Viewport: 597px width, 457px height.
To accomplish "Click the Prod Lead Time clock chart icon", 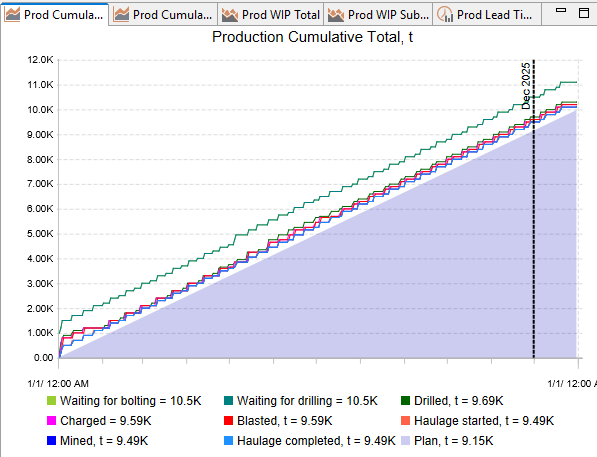I will coord(445,14).
